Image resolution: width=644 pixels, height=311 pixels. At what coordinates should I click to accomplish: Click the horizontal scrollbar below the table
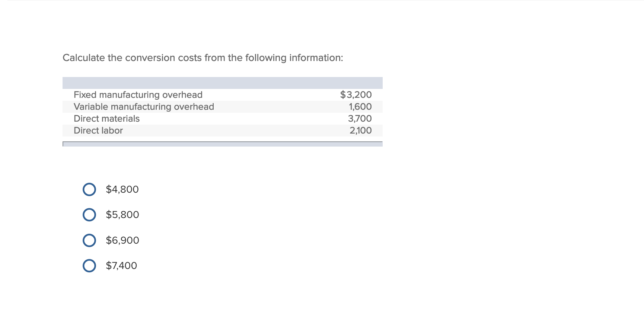(223, 143)
